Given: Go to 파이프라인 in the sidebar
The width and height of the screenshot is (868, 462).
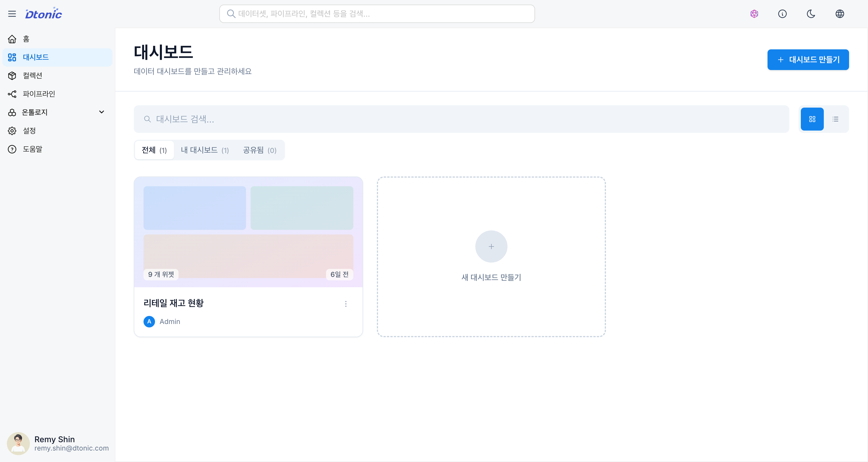Looking at the screenshot, I should [39, 94].
